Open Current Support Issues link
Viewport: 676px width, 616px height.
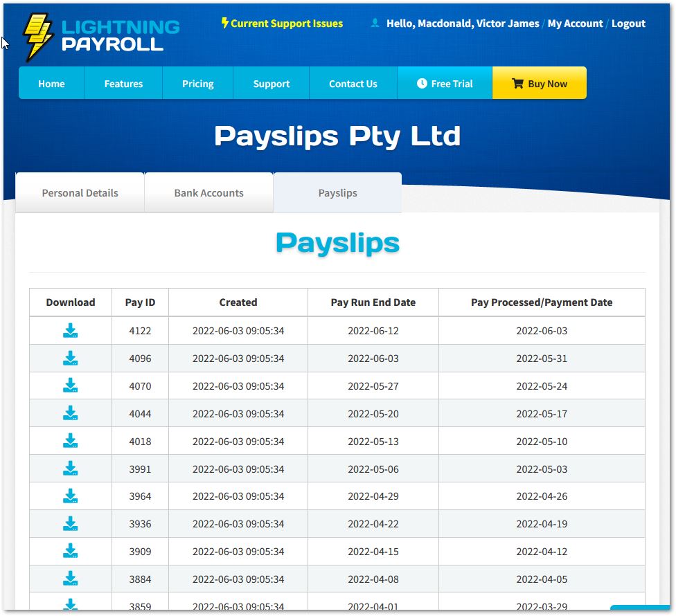(x=282, y=24)
